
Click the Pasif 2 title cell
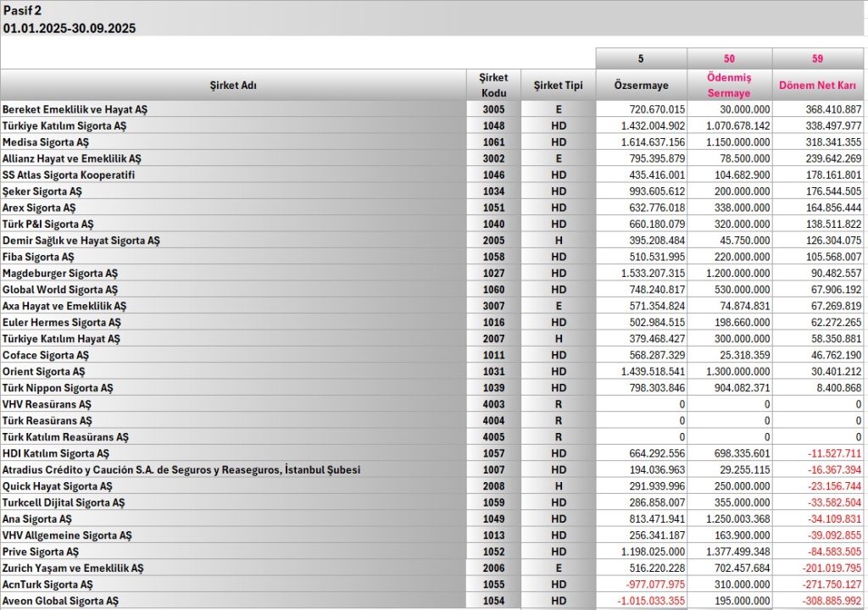(22, 10)
